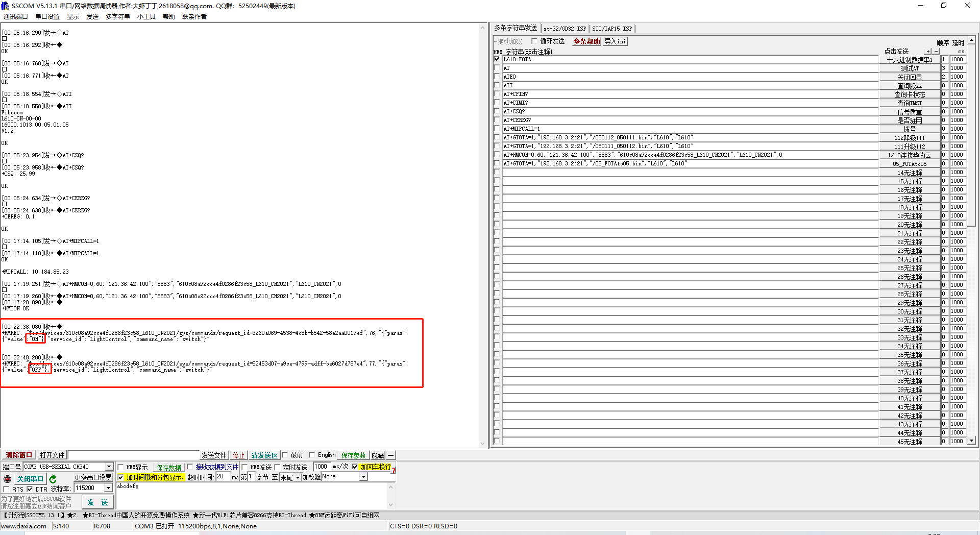Enable 接收数据到文件 checkbox

(190, 467)
